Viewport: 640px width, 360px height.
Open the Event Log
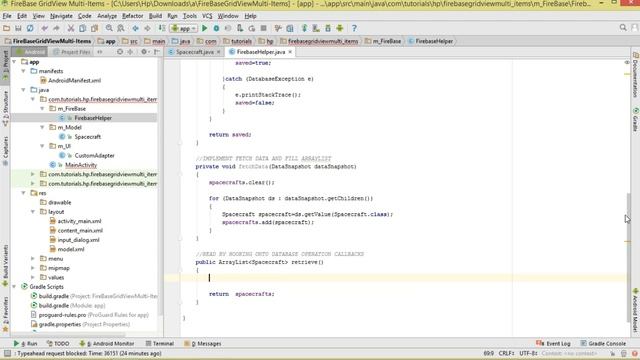click(x=553, y=344)
